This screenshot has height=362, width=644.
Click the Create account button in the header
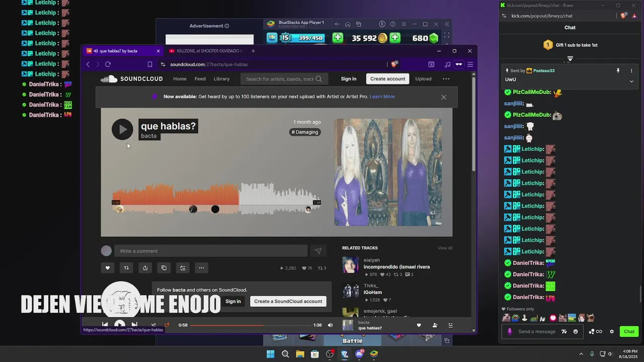point(388,79)
